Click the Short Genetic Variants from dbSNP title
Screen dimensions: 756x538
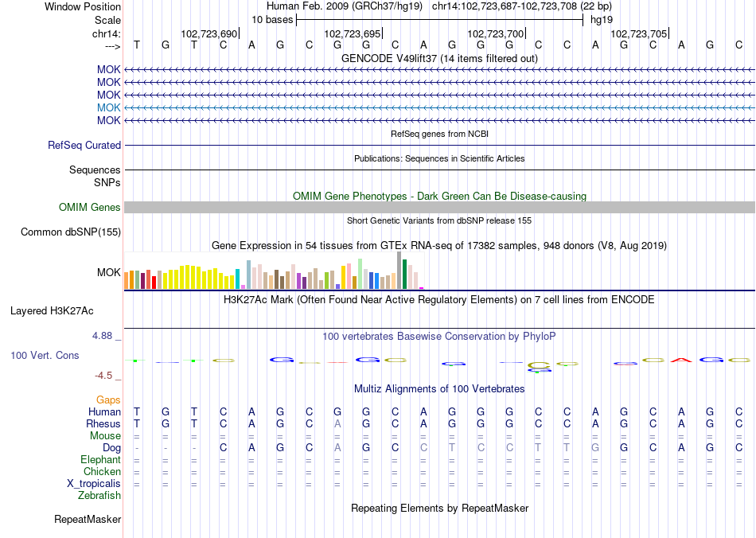pos(439,220)
